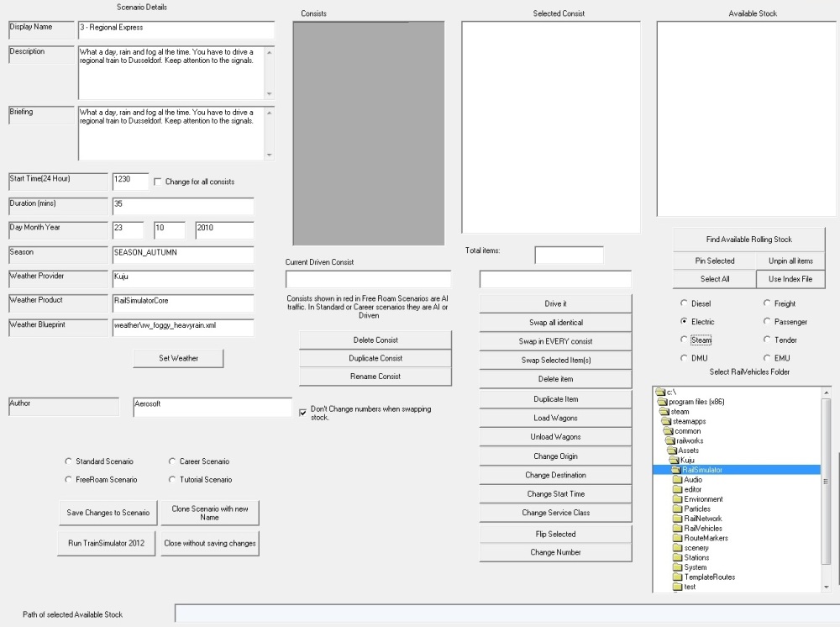This screenshot has height=627, width=840.
Task: Click the RouteMarkers folder icon
Action: tap(677, 538)
